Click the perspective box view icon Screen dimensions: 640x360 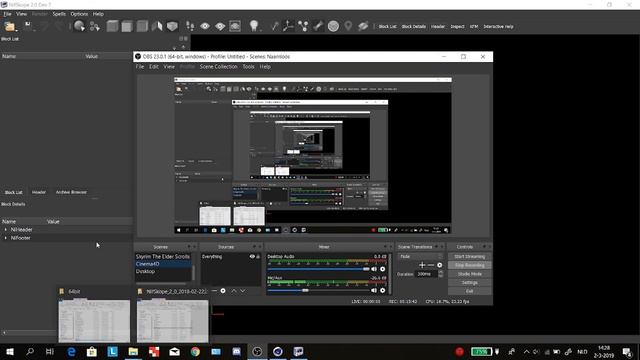click(172, 27)
